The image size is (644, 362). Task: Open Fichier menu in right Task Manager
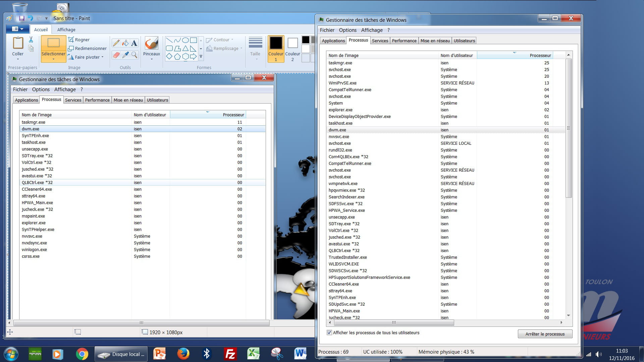pyautogui.click(x=327, y=30)
